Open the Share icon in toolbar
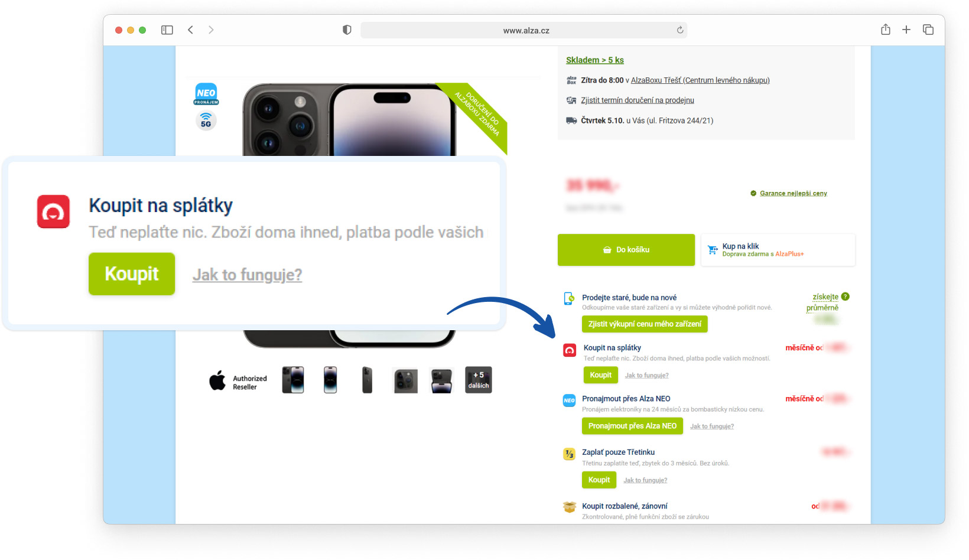Screen dimensions: 969x560 pyautogui.click(x=885, y=30)
